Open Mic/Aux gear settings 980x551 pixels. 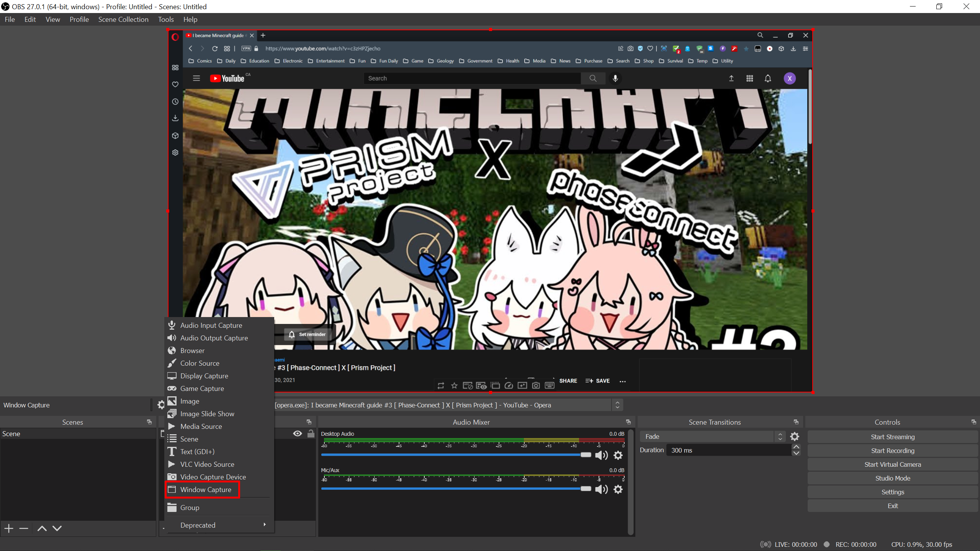point(618,489)
